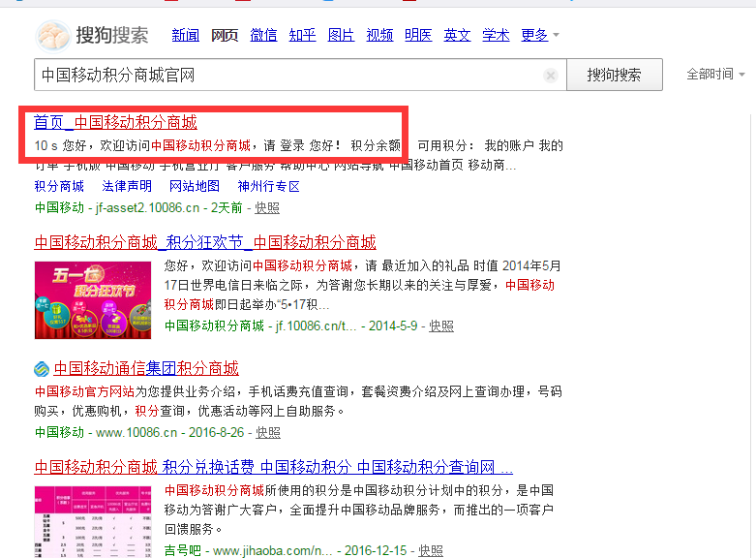Image resolution: width=756 pixels, height=558 pixels.
Task: Open 快照 for the jihaoba.com result
Action: click(x=431, y=551)
